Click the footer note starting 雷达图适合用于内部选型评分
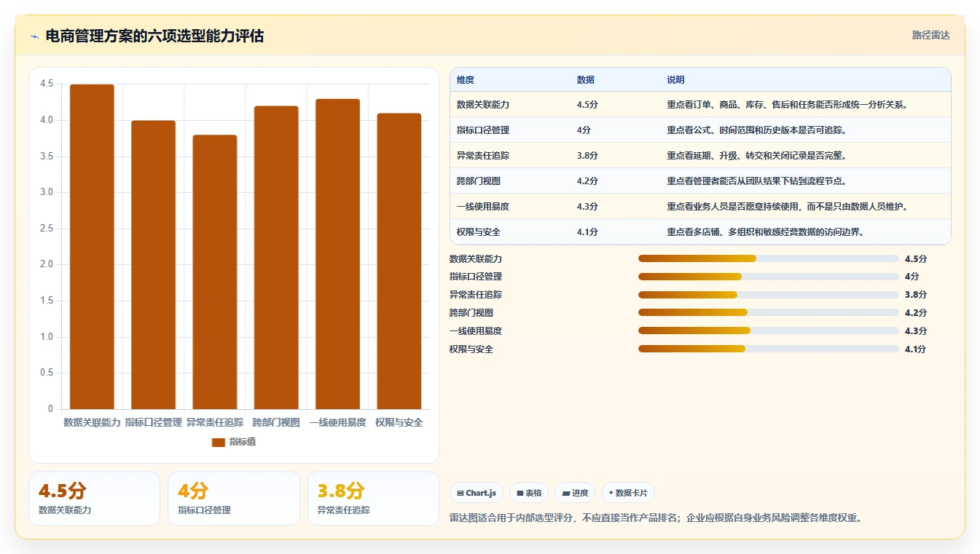Image resolution: width=980 pixels, height=554 pixels. tap(656, 518)
